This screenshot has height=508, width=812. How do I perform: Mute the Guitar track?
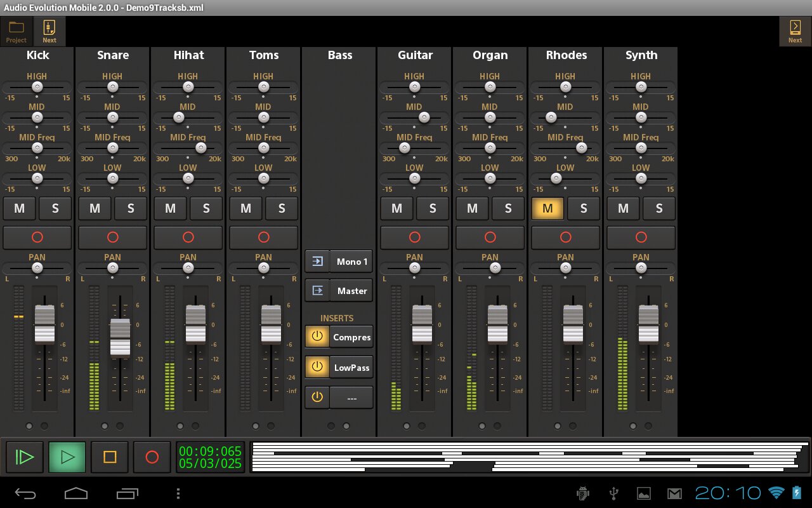point(396,208)
